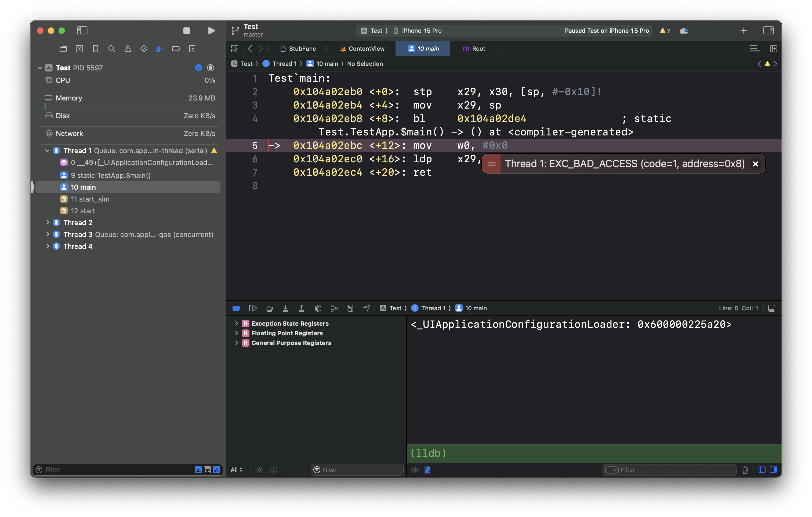
Task: Open the All variables scope dropdown
Action: 236,470
